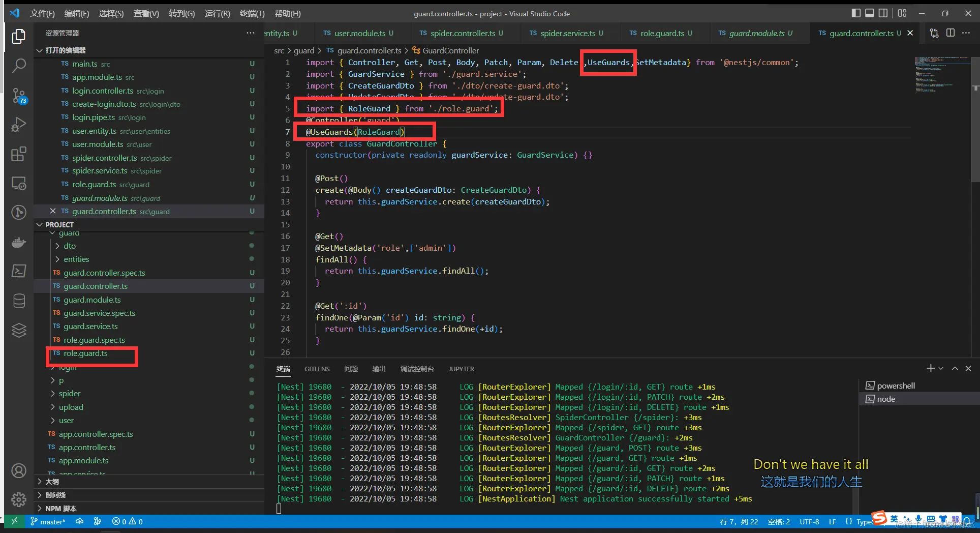The height and width of the screenshot is (533, 980).
Task: Click the master branch status bar button
Action: click(x=48, y=522)
